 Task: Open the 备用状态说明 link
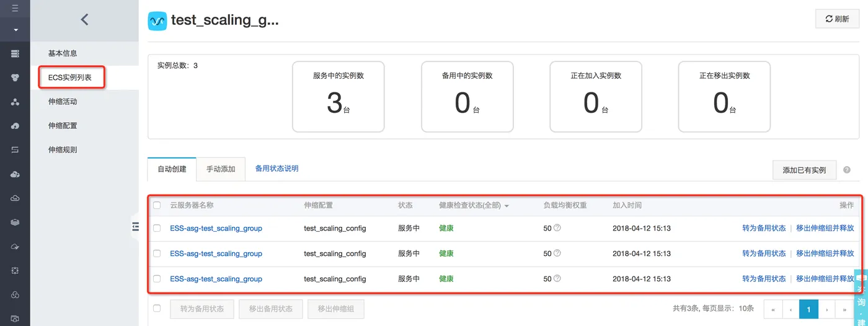pos(277,169)
